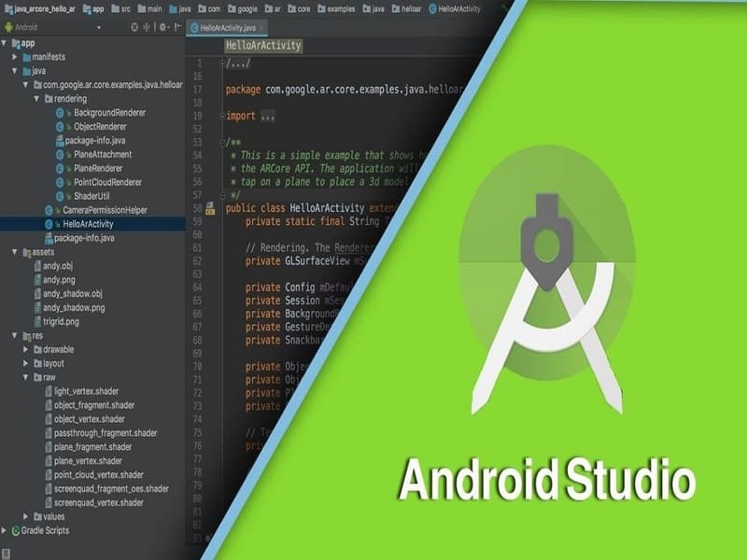
Task: Select andy.png asset file
Action: point(55,280)
